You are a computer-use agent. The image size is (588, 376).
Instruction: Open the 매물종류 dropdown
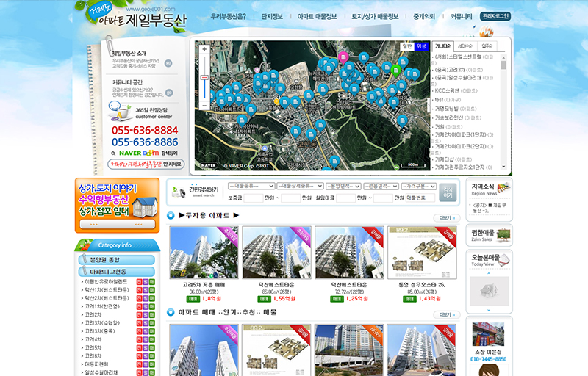[x=251, y=186]
